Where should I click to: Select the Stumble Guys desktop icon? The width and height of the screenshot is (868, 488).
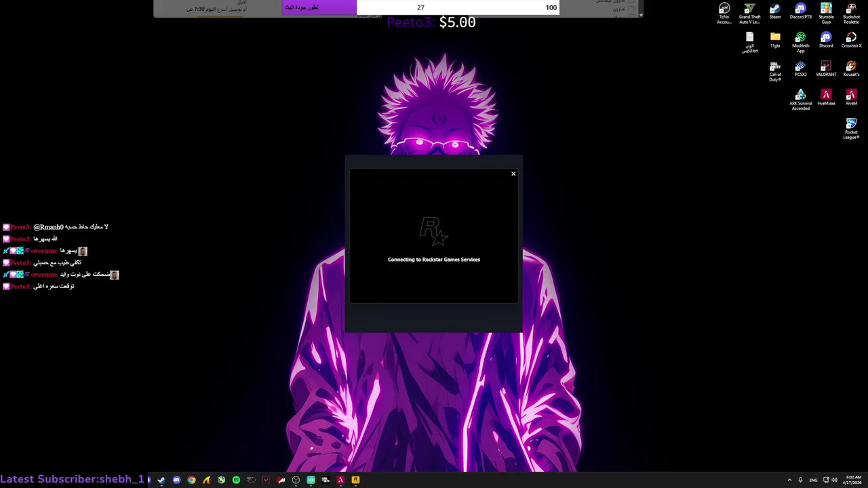point(826,14)
